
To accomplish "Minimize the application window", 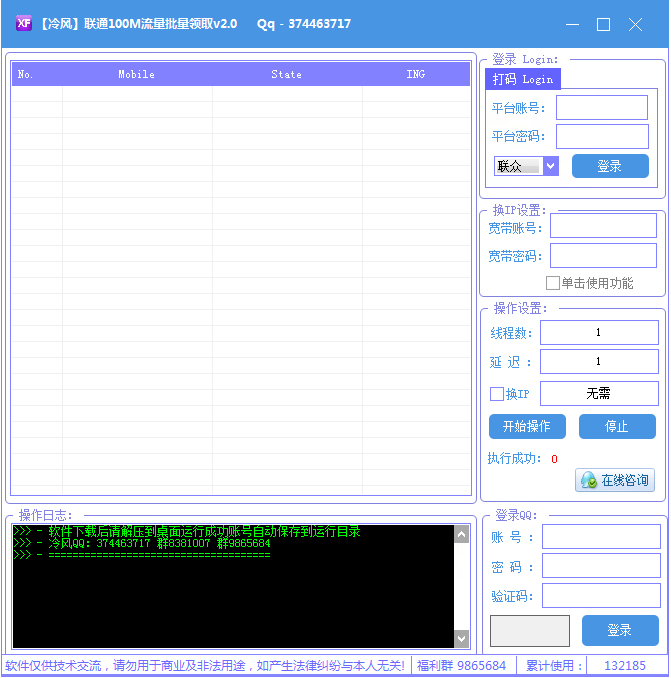I will point(572,25).
